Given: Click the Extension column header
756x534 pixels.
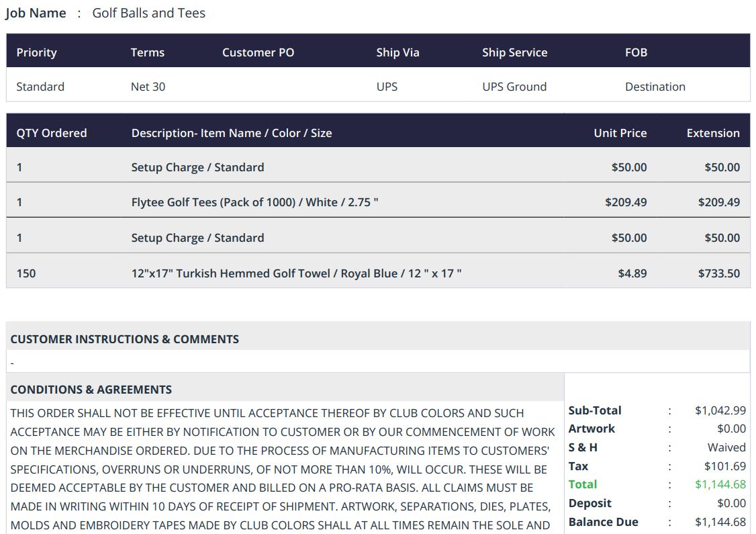Looking at the screenshot, I should coord(712,133).
